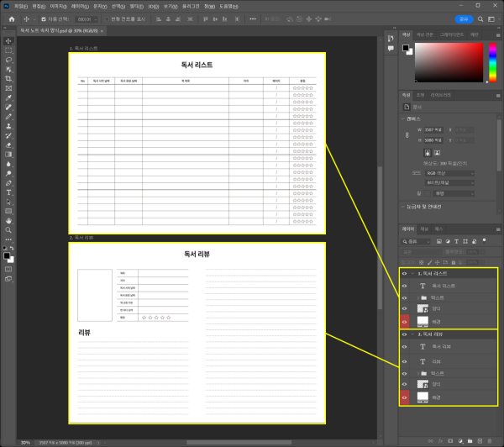Screen dimensions: 504x447
Task: Select the Horizontal Type tool
Action: click(x=8, y=192)
